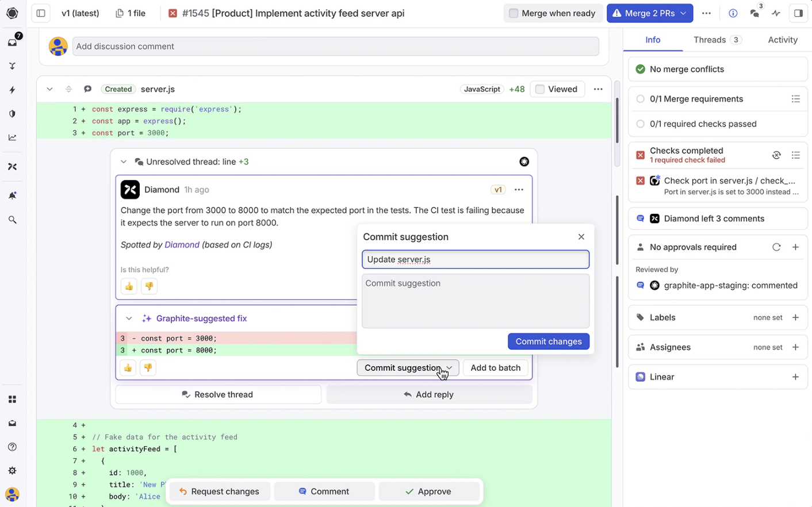
Task: Switch to the Activity tab
Action: [x=782, y=40]
